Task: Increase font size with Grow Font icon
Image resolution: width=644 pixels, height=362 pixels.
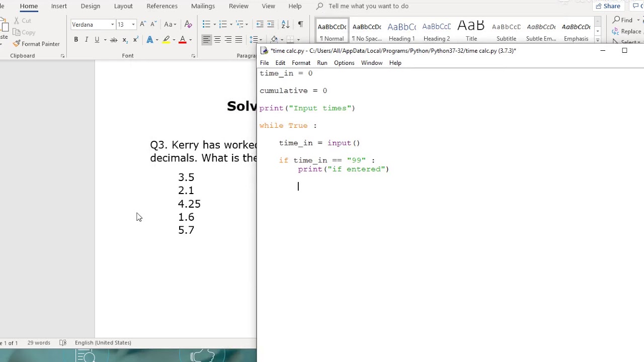Action: (143, 24)
